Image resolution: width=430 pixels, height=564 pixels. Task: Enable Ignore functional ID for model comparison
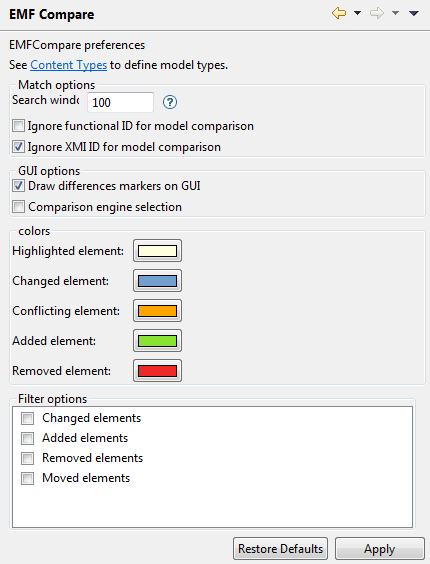pyautogui.click(x=18, y=126)
